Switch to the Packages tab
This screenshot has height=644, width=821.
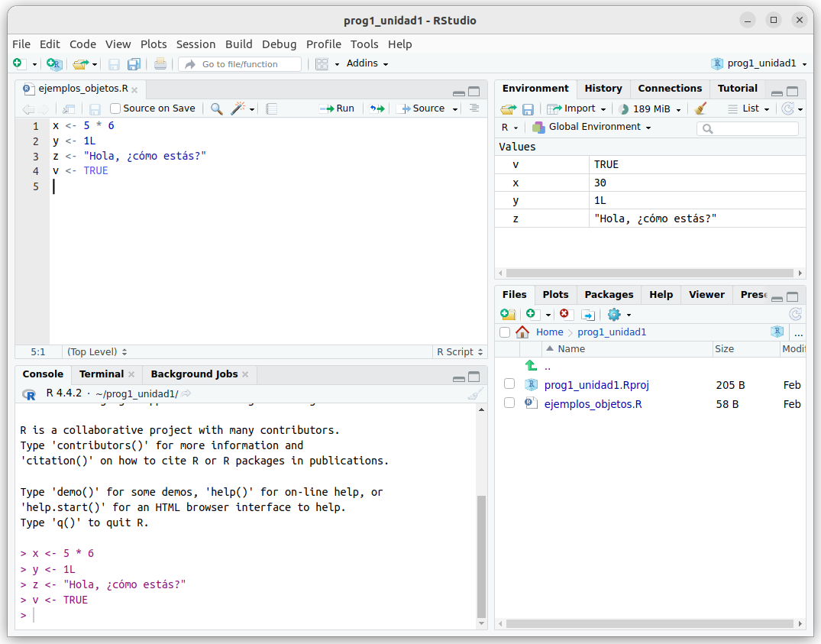[x=609, y=295]
